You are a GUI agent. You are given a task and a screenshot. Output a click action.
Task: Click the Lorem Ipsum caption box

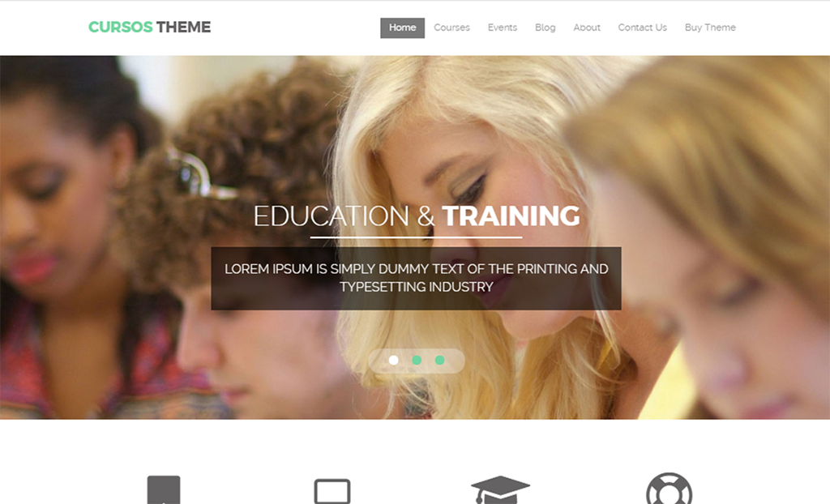416,279
